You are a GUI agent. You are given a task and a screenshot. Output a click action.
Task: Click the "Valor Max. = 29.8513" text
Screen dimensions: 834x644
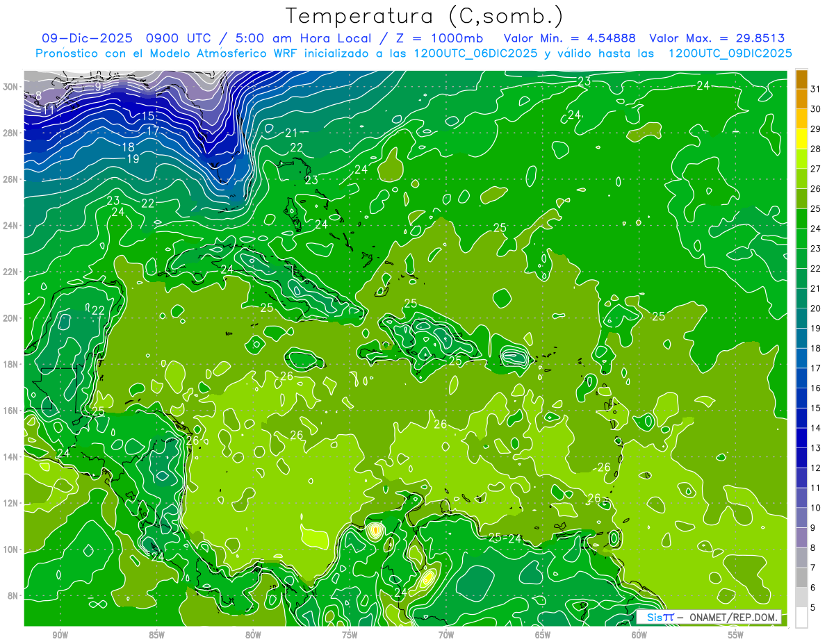pyautogui.click(x=717, y=38)
